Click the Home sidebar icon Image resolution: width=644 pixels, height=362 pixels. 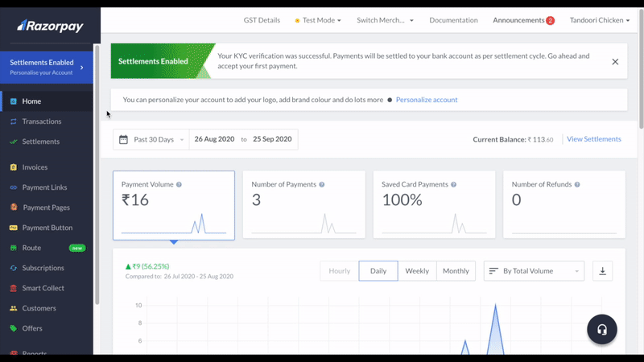(13, 101)
